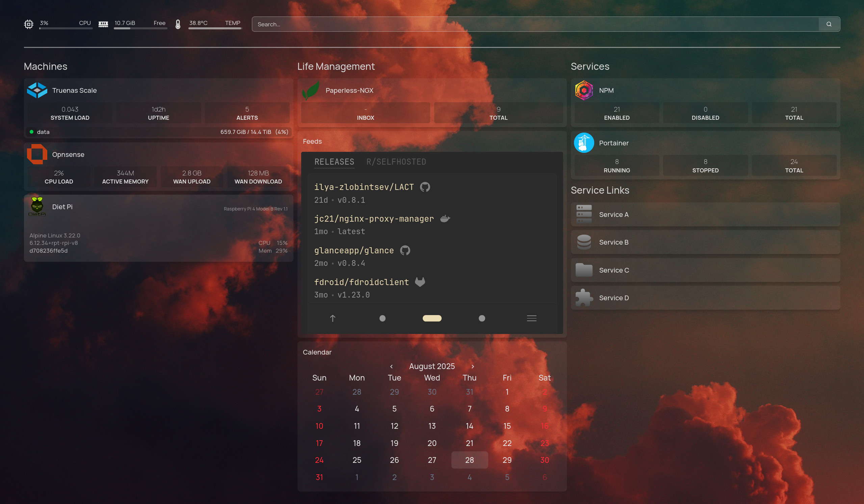
Task: Click the Service D puzzle piece icon
Action: coord(584,298)
